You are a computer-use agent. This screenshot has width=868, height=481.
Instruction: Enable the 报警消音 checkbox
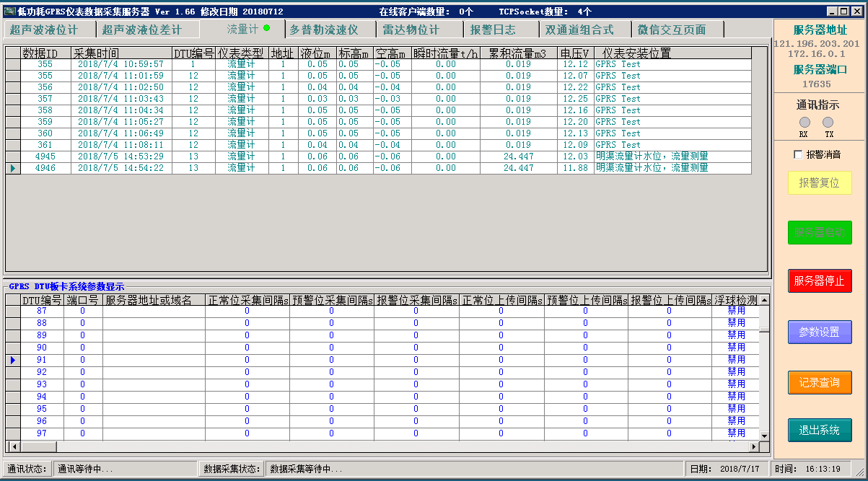(798, 154)
